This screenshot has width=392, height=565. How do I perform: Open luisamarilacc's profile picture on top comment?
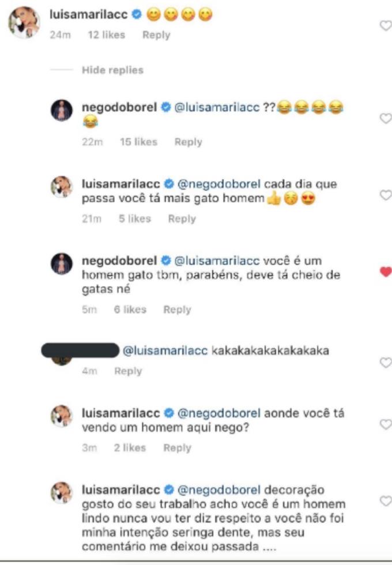click(24, 24)
